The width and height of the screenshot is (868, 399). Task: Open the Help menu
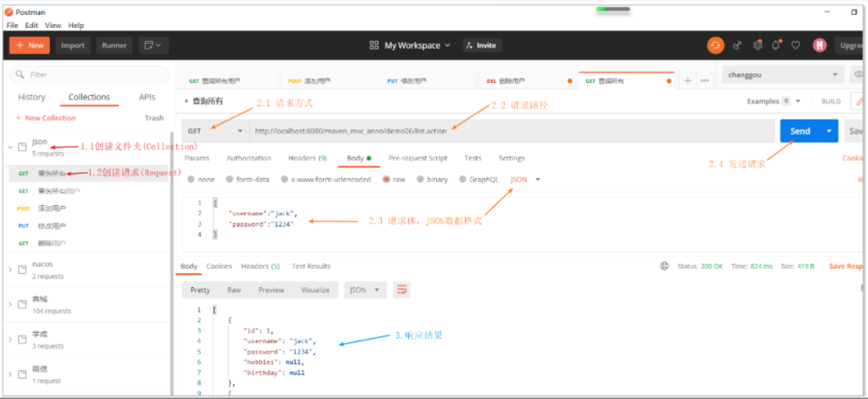coord(76,25)
